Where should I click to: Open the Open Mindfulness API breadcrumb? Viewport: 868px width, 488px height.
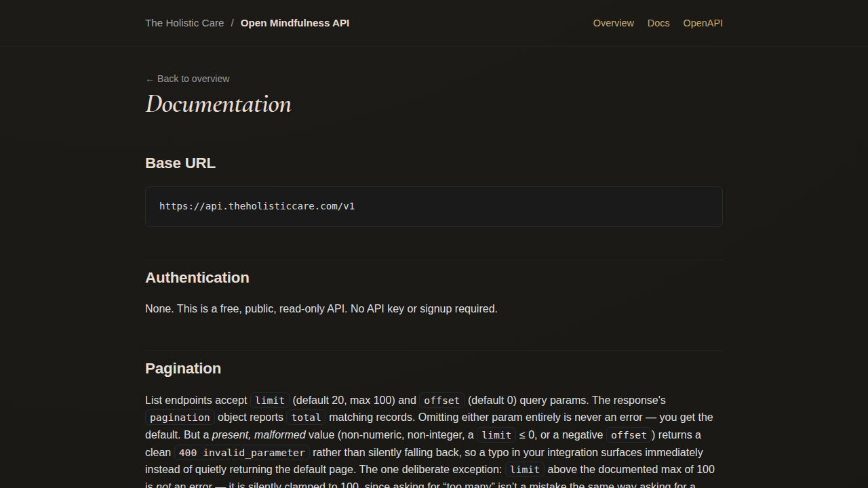click(295, 23)
